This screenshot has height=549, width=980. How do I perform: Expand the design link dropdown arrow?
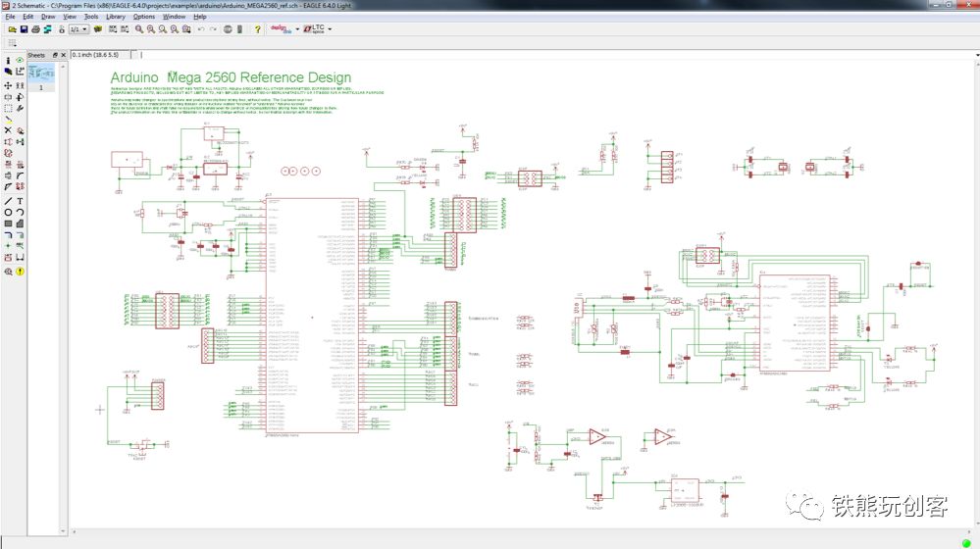click(x=297, y=29)
